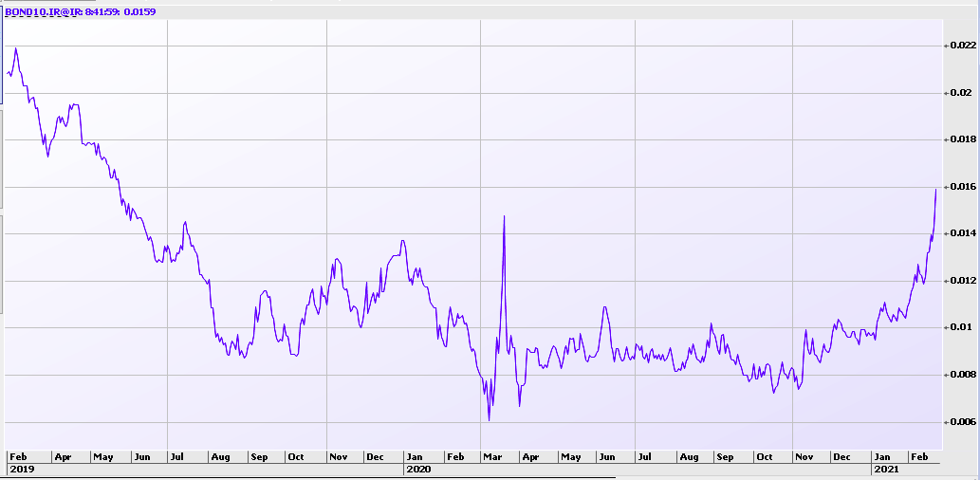Select the Jul 2020 month label
Screen dimensions: 980x480
click(645, 457)
